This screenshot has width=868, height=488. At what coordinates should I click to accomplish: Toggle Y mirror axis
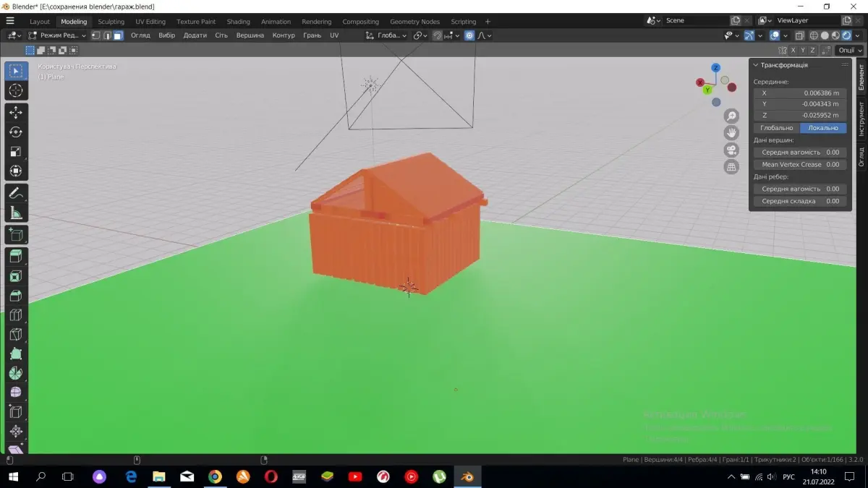point(803,50)
